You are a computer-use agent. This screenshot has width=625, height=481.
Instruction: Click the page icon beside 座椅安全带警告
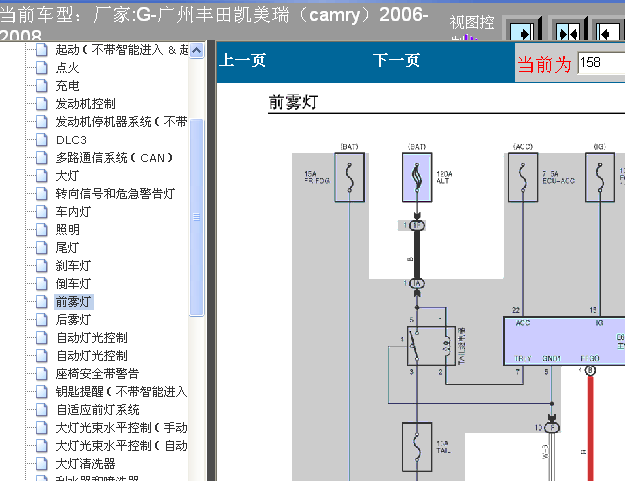pos(41,374)
